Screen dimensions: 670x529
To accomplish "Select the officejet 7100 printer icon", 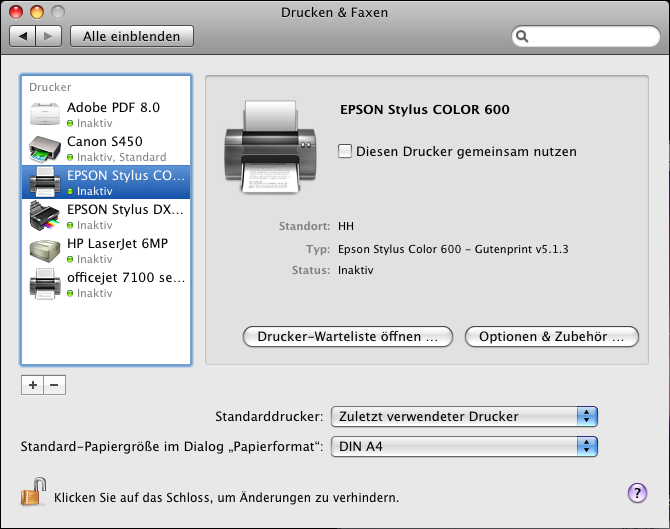I will pos(46,285).
